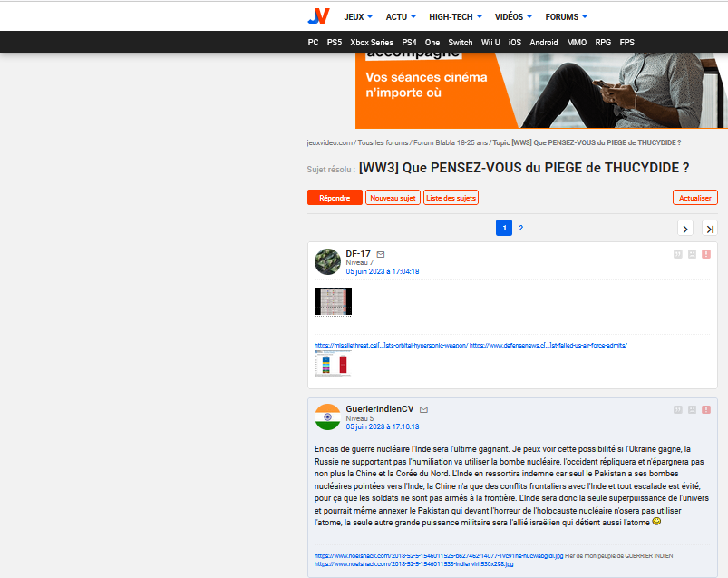Open second noelshack indien signature link
Screen dimensions: 728x578
pos(413,564)
